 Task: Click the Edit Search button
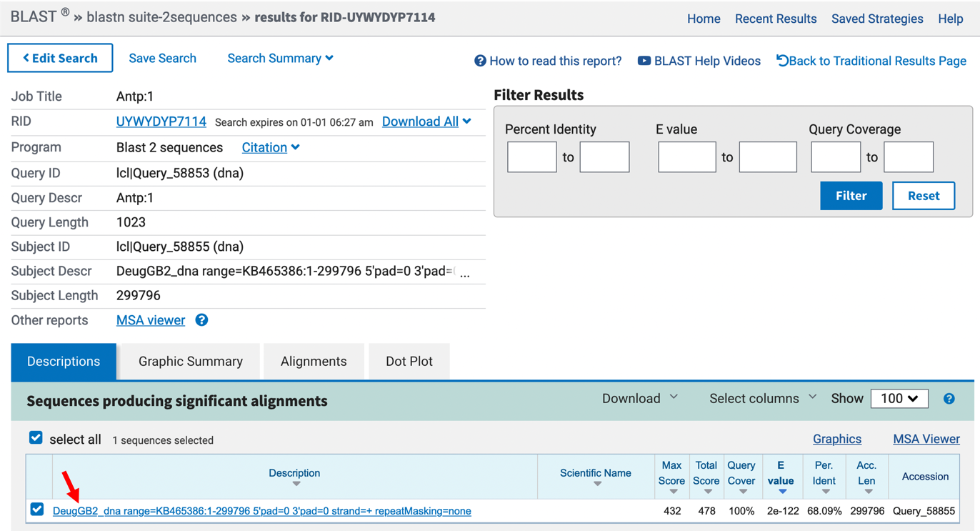click(60, 58)
